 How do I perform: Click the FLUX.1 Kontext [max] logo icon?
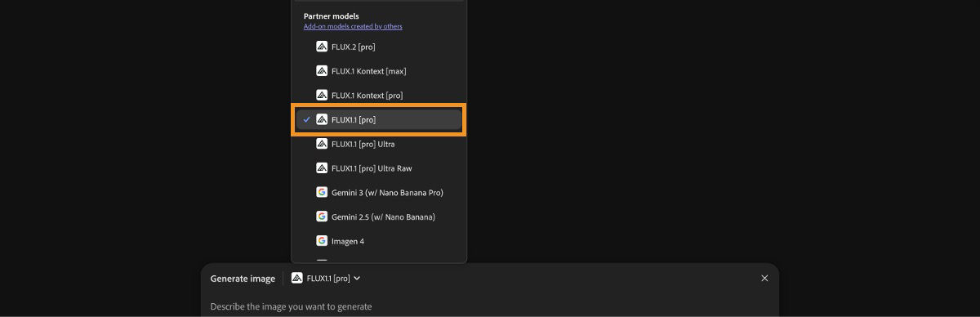(322, 71)
